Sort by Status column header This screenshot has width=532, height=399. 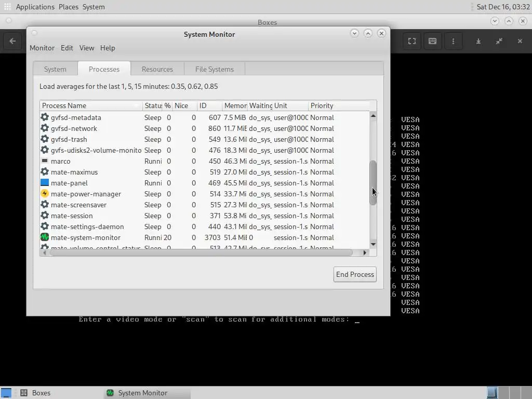tap(153, 105)
